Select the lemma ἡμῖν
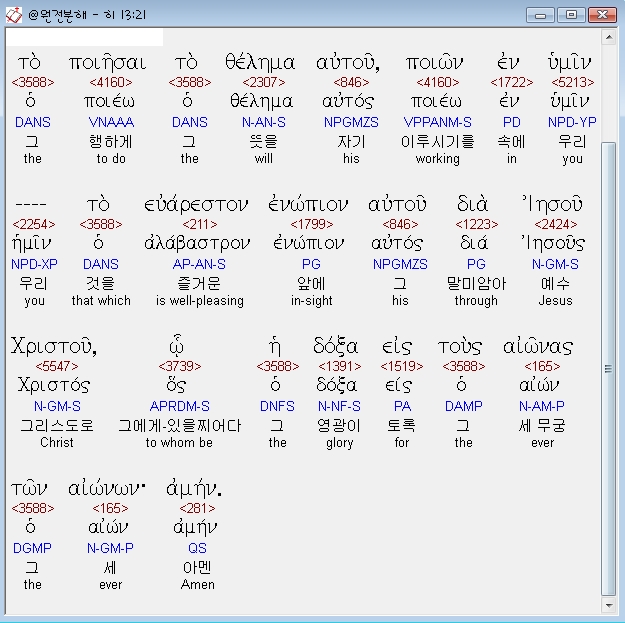 pyautogui.click(x=32, y=243)
